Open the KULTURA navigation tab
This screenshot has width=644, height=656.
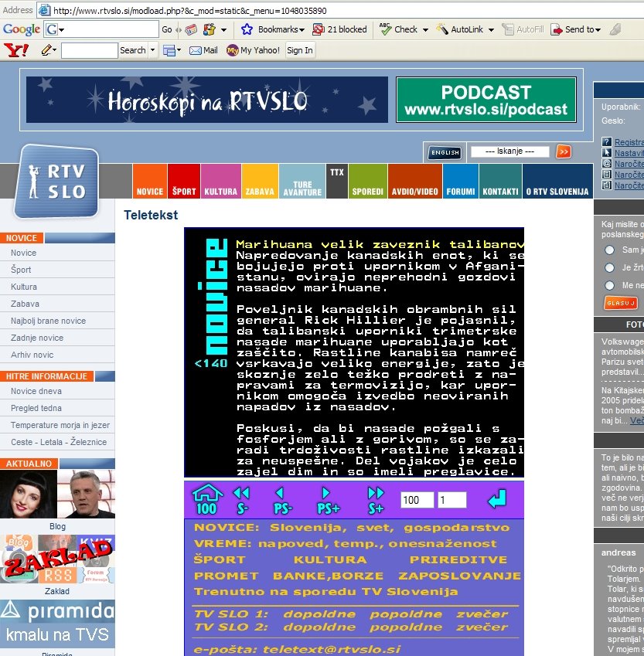[220, 181]
